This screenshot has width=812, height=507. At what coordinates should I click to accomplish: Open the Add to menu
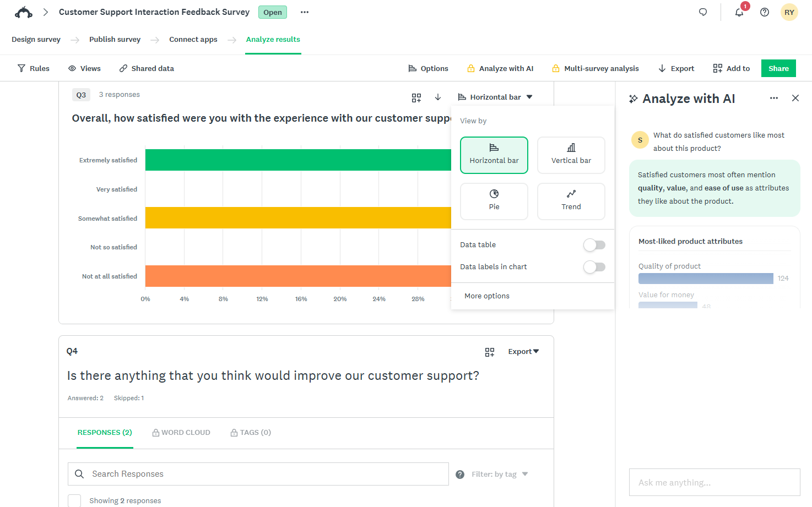(731, 68)
